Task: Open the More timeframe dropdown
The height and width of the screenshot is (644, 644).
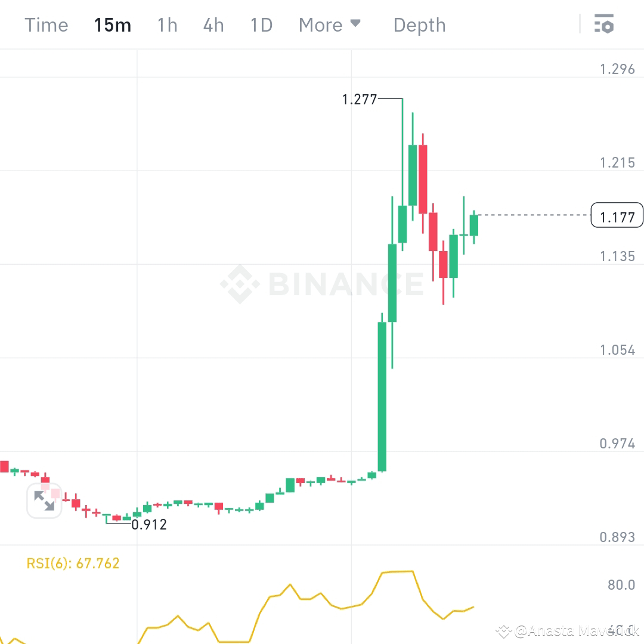Action: 330,24
